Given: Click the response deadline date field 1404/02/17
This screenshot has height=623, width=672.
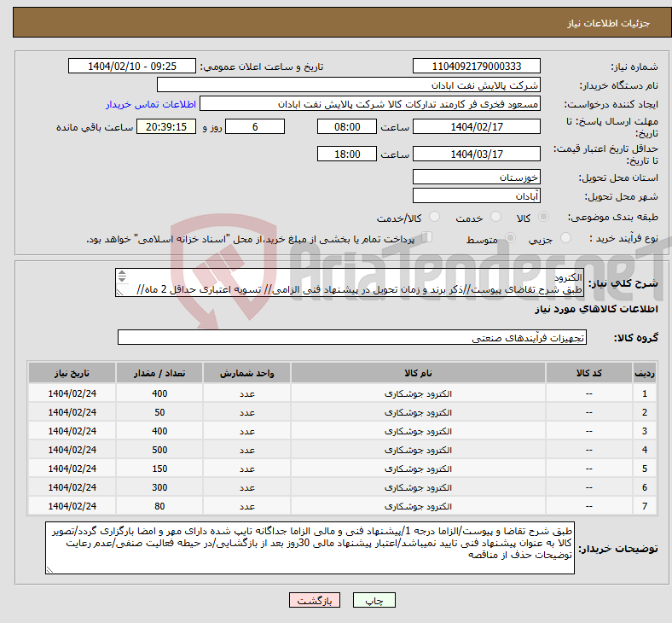Looking at the screenshot, I should click(476, 126).
